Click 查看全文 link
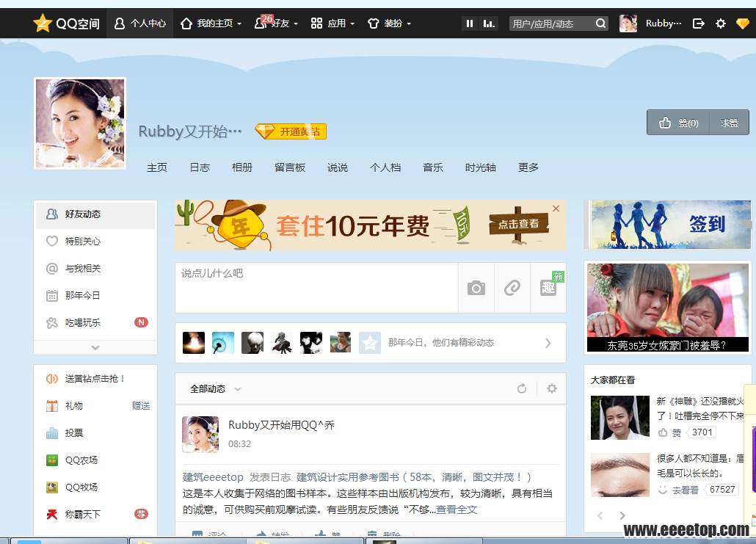756x544 pixels. (457, 509)
